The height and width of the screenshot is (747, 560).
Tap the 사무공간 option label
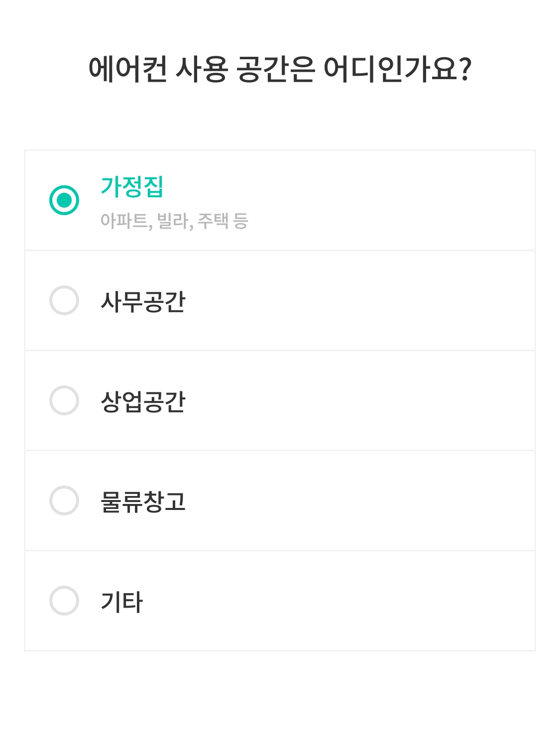(143, 302)
